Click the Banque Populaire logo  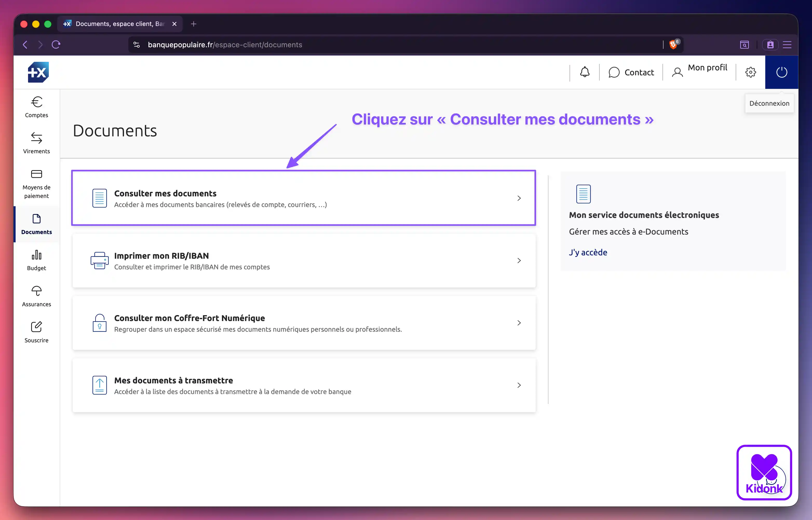pyautogui.click(x=38, y=72)
